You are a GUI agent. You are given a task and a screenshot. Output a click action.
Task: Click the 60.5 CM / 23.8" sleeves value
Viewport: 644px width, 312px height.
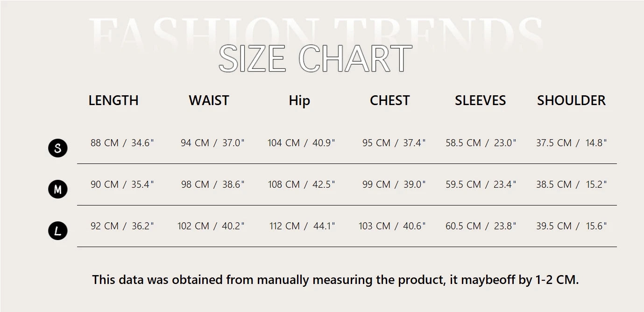(481, 226)
